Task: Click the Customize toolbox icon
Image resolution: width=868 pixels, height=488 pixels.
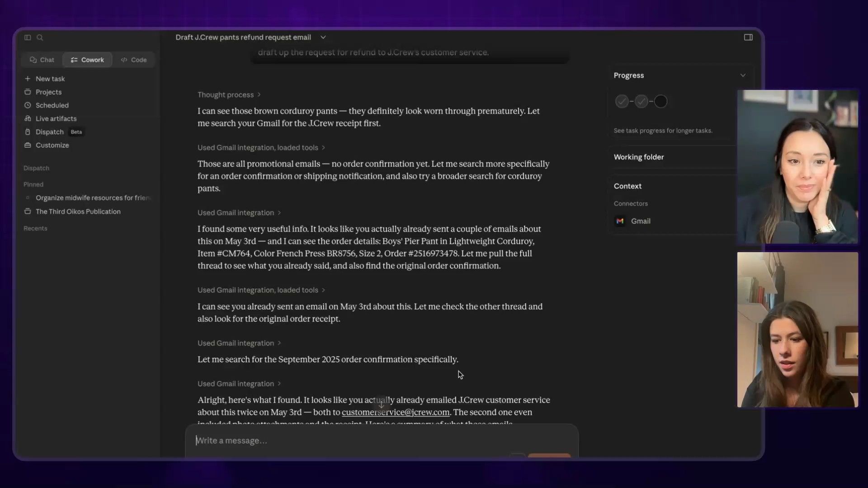Action: click(x=28, y=145)
